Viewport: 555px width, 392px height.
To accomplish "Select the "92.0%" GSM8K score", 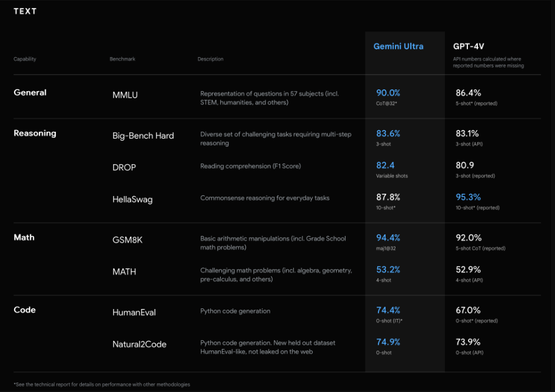I will (x=468, y=238).
